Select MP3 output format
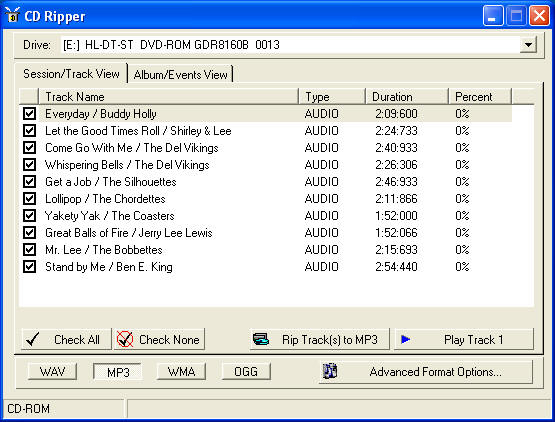 pyautogui.click(x=118, y=372)
